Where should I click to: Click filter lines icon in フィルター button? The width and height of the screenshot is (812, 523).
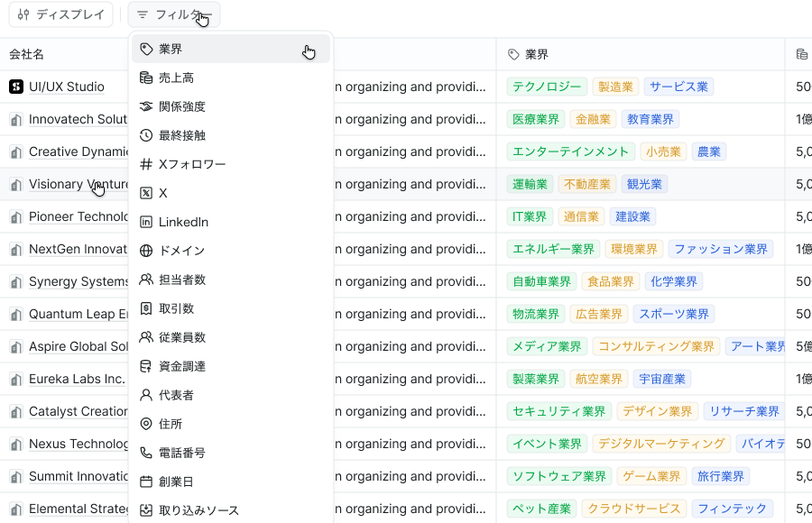143,14
